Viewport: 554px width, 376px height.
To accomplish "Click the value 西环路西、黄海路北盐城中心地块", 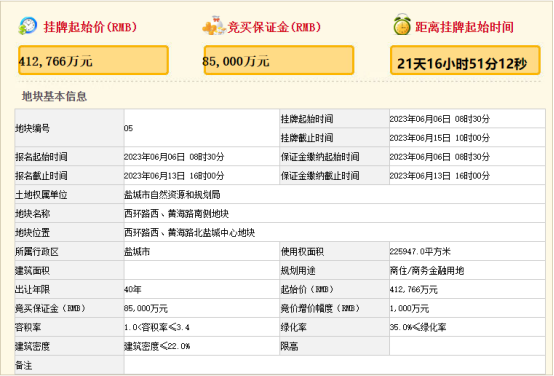I will pyautogui.click(x=190, y=233).
